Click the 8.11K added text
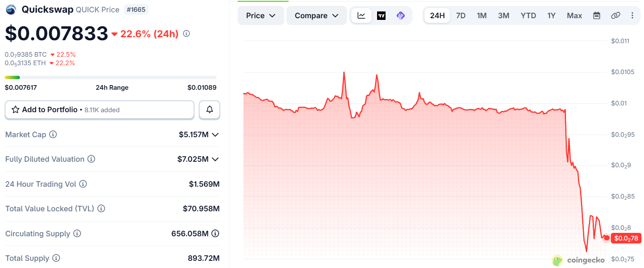 click(102, 110)
